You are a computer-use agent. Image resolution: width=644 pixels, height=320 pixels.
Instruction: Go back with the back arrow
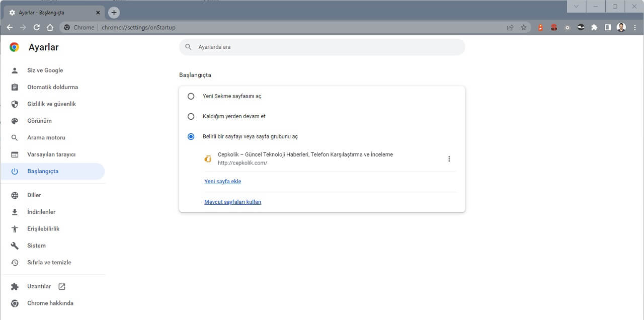click(x=10, y=28)
